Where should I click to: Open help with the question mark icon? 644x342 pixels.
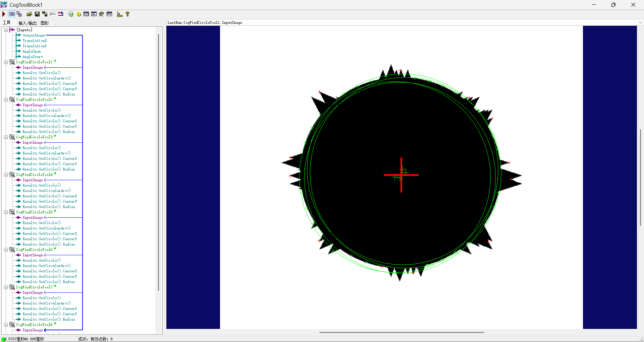tap(127, 14)
